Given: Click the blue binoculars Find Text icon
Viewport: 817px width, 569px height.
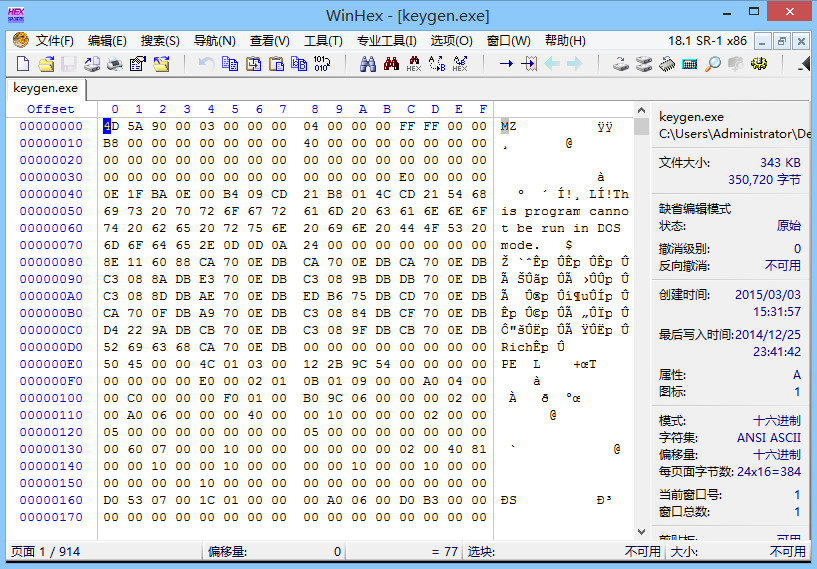Looking at the screenshot, I should (368, 64).
